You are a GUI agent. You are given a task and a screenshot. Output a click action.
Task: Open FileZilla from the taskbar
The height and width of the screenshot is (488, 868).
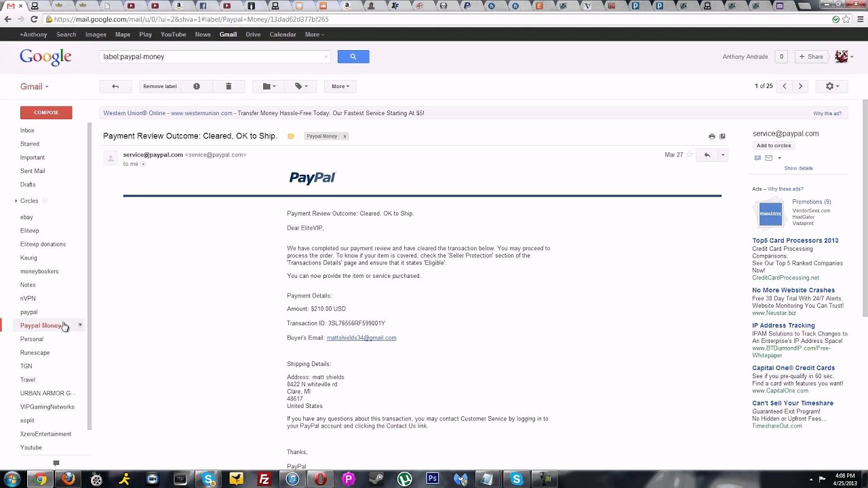(x=264, y=479)
